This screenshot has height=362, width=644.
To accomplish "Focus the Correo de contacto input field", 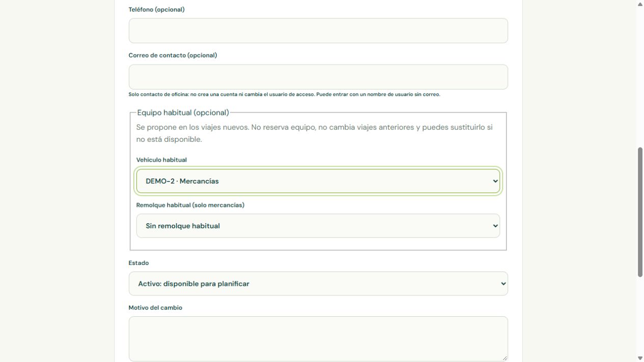I will [318, 77].
